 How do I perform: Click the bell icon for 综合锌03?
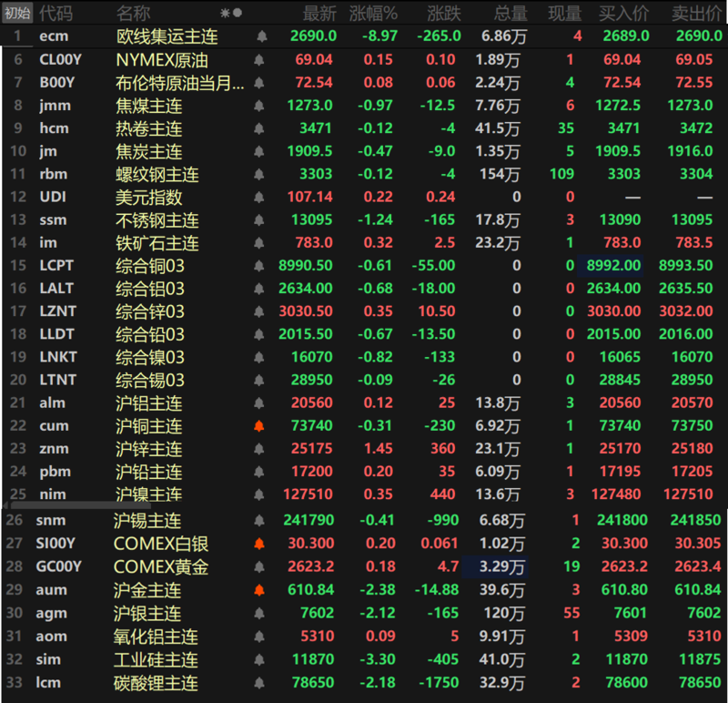click(259, 311)
